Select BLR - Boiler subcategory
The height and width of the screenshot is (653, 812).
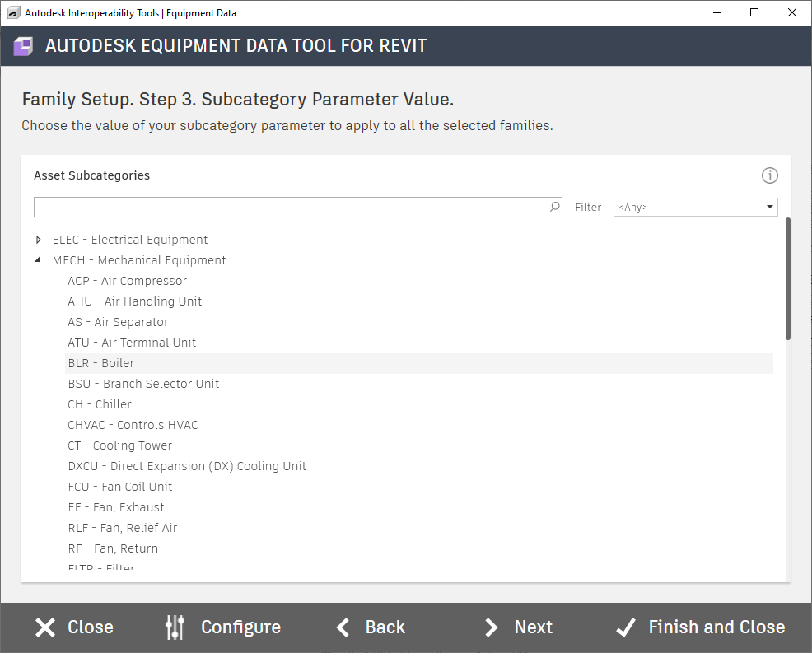[101, 363]
